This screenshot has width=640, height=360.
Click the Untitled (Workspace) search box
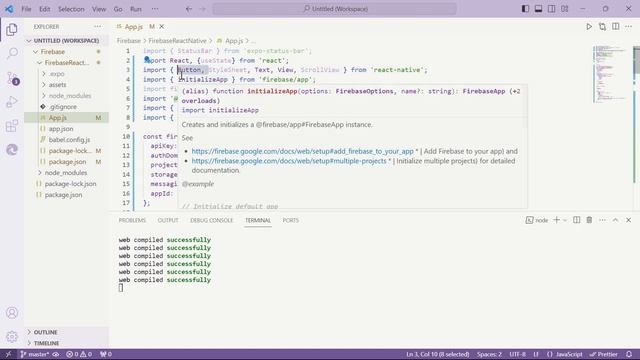(x=334, y=9)
